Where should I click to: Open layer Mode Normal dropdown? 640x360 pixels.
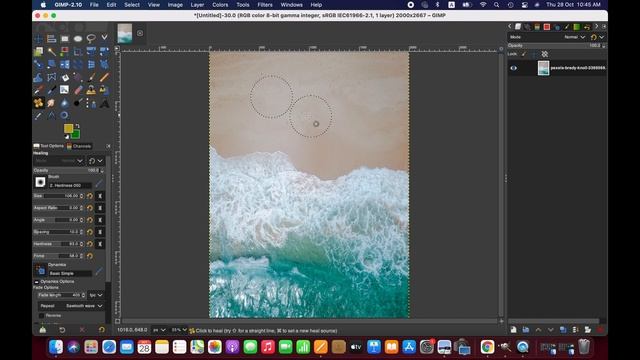[548, 37]
